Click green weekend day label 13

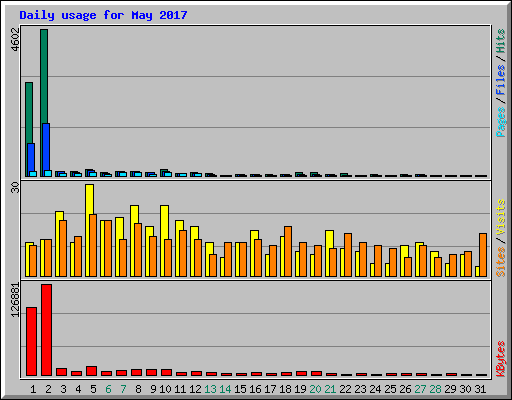pyautogui.click(x=210, y=389)
